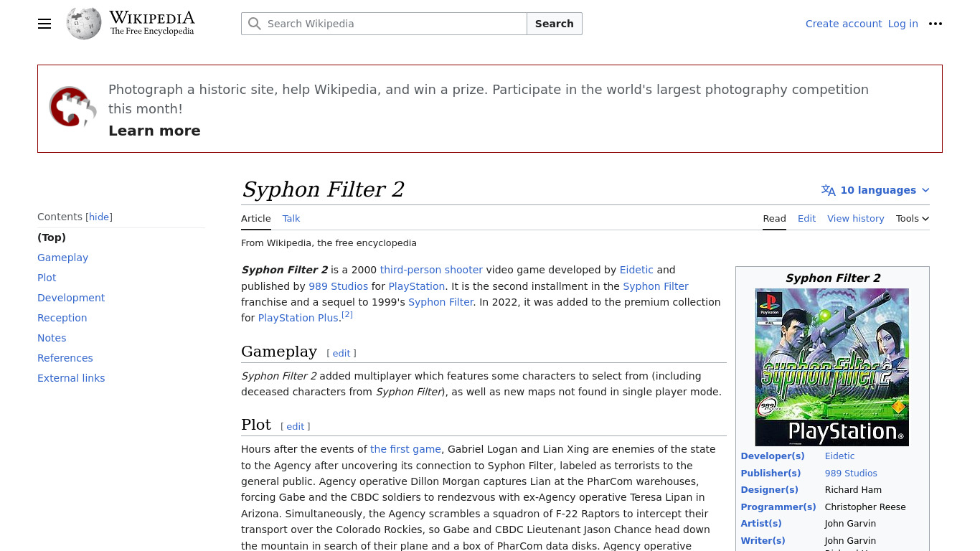Edit the Plot section

[296, 427]
